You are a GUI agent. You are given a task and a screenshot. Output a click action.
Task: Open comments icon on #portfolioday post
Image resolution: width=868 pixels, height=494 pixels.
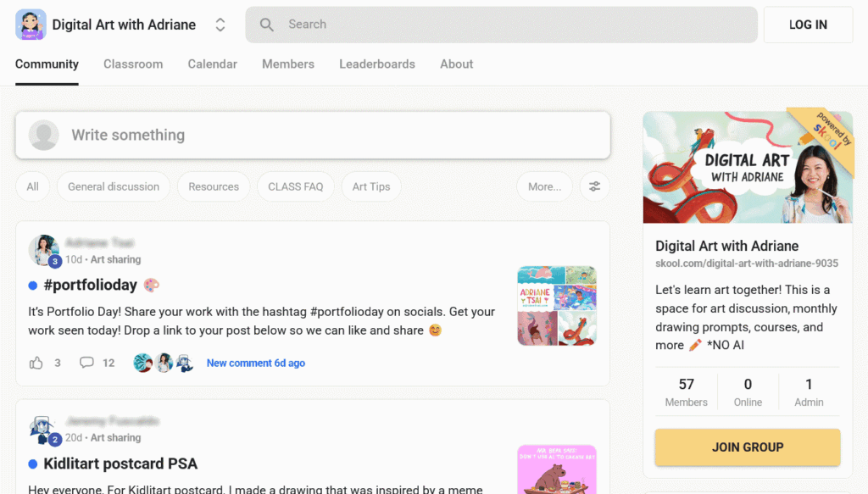coord(86,363)
